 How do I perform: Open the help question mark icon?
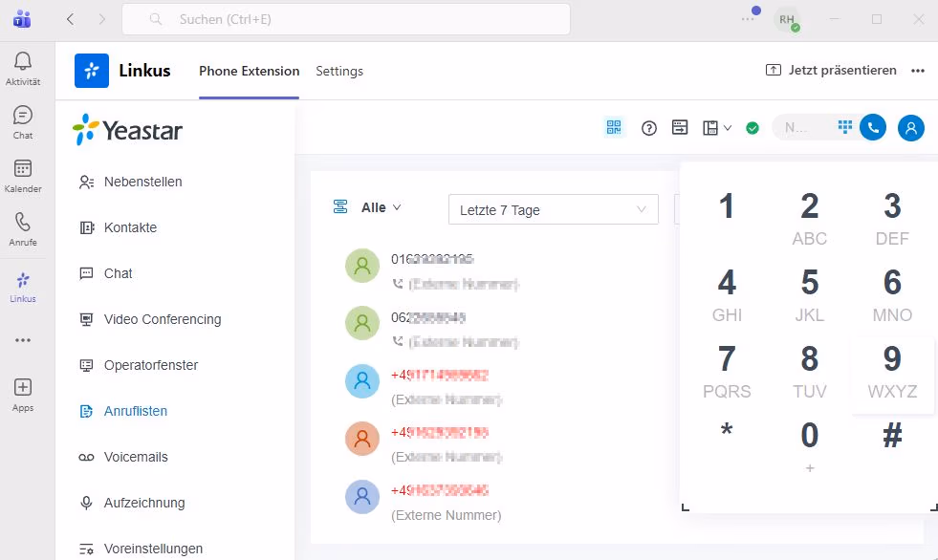click(x=649, y=127)
